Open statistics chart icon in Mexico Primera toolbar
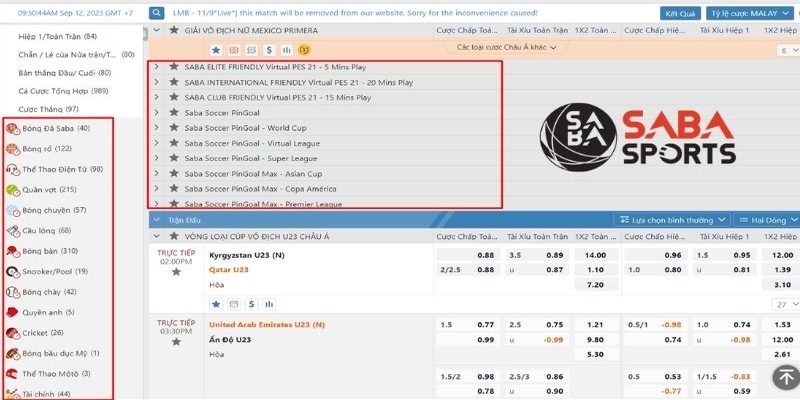This screenshot has height=400, width=800. [287, 50]
